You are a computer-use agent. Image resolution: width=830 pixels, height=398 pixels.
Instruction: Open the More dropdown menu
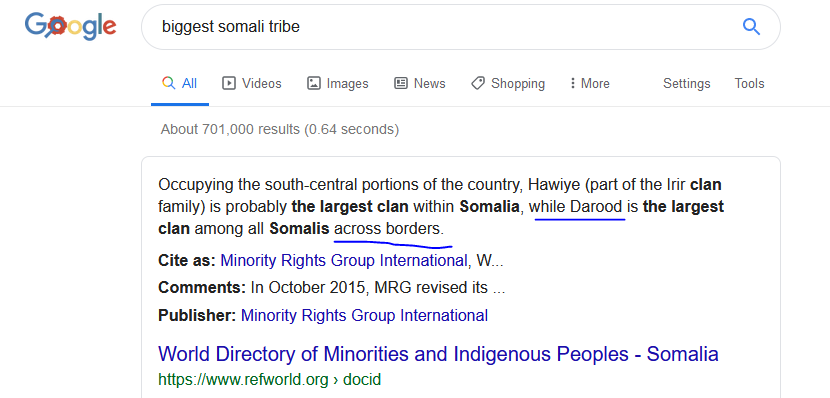[589, 83]
